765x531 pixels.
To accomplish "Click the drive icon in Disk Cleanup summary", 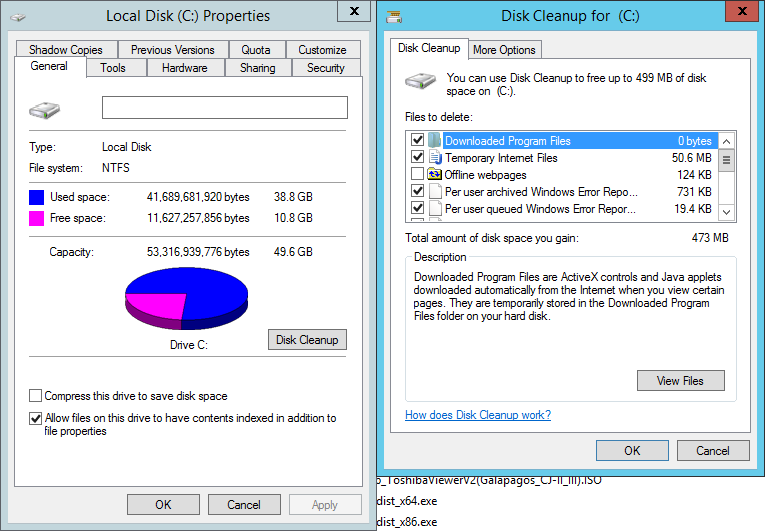I will [420, 81].
